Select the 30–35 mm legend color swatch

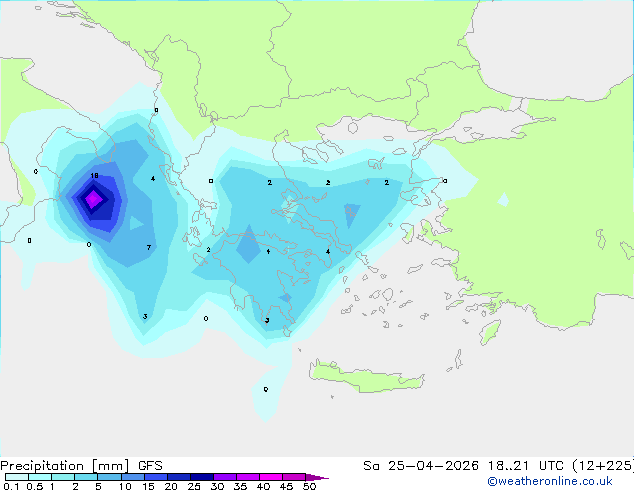click(x=224, y=477)
